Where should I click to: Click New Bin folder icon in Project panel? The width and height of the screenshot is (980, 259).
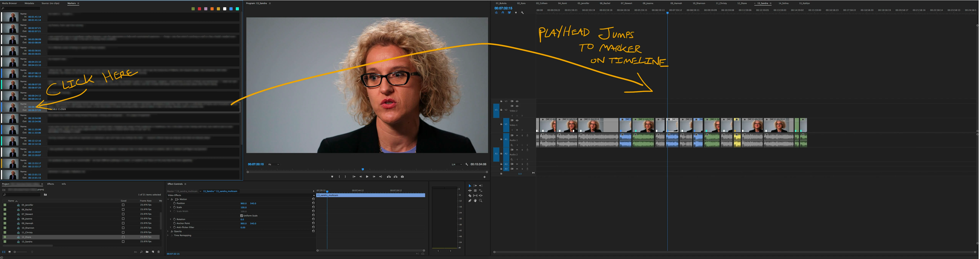pyautogui.click(x=147, y=252)
